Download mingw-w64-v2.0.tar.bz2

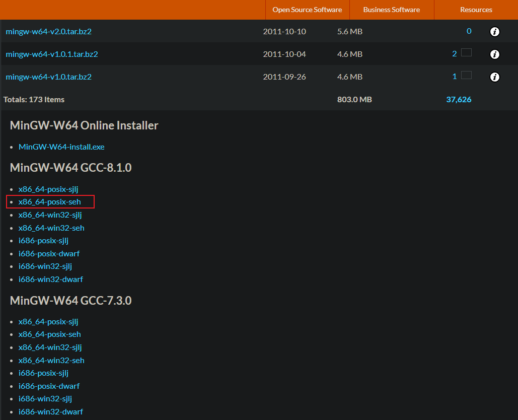click(x=48, y=31)
